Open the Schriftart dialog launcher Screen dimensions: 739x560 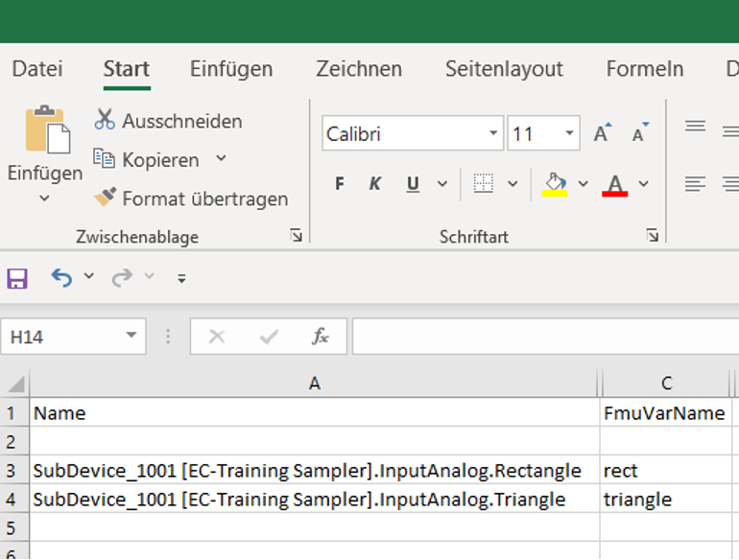point(653,235)
